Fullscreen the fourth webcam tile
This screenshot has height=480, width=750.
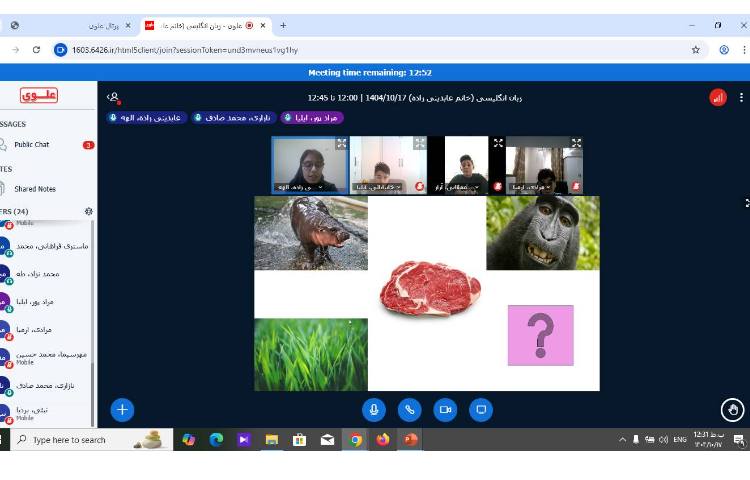[x=576, y=143]
